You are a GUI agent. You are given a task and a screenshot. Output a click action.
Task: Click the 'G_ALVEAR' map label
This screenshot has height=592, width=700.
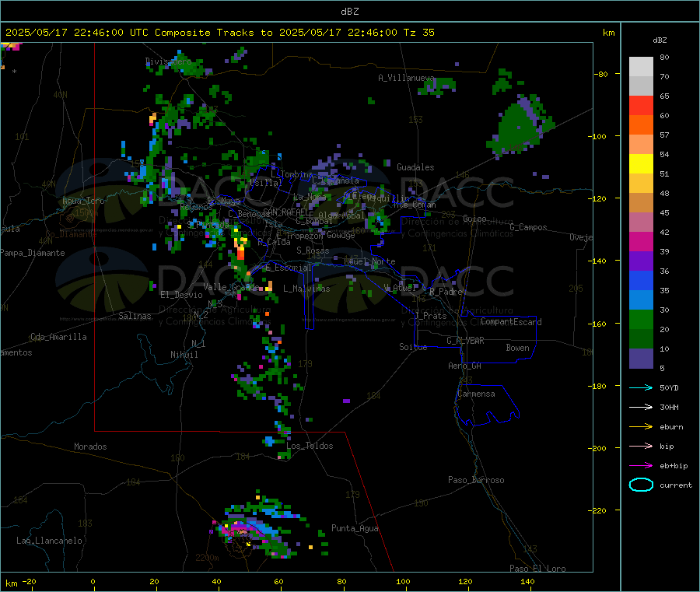coord(465,341)
